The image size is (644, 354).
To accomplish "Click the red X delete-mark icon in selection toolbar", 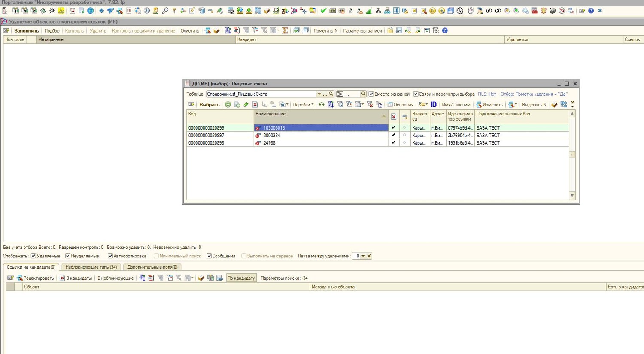I will coord(255,104).
